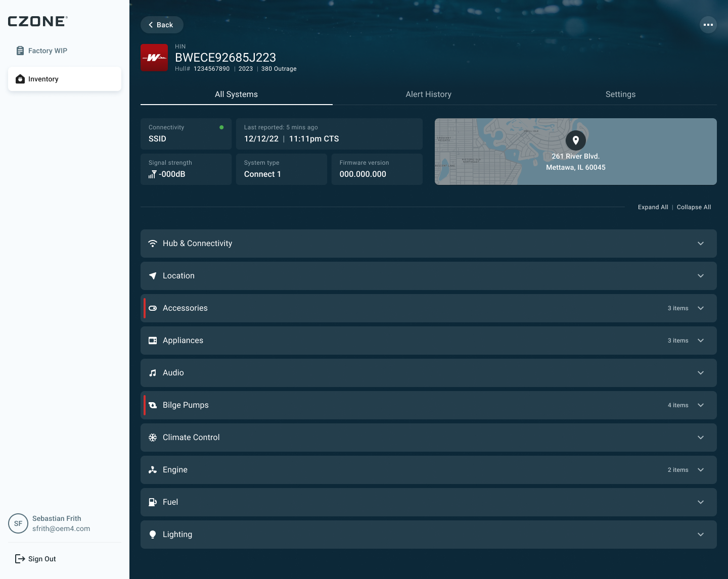Click the 261 River Blvd. address
The width and height of the screenshot is (728, 579).
(576, 156)
